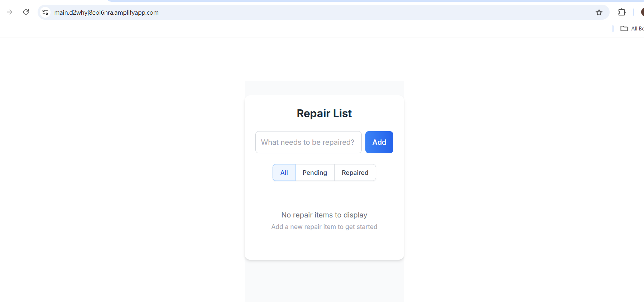The width and height of the screenshot is (644, 302).
Task: Select the URL in the address bar
Action: point(106,13)
